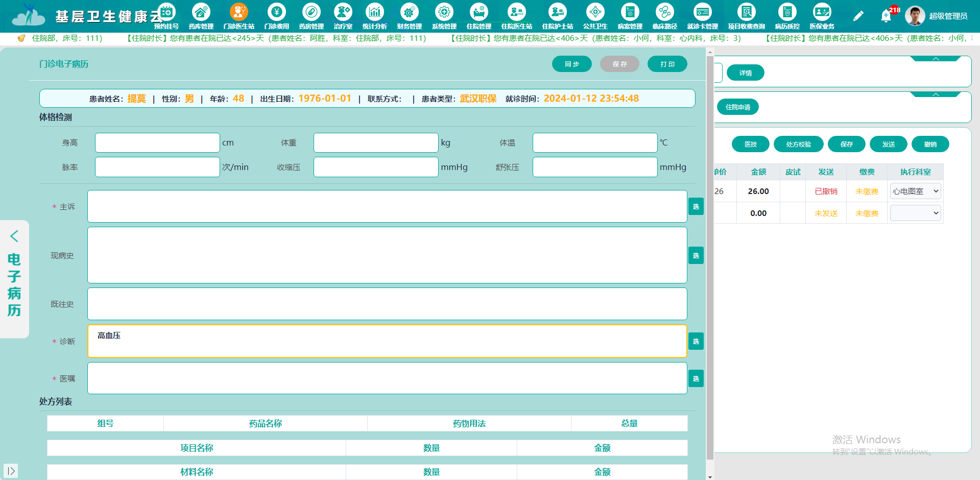Open notifications bell with 218 badge

pyautogui.click(x=887, y=16)
